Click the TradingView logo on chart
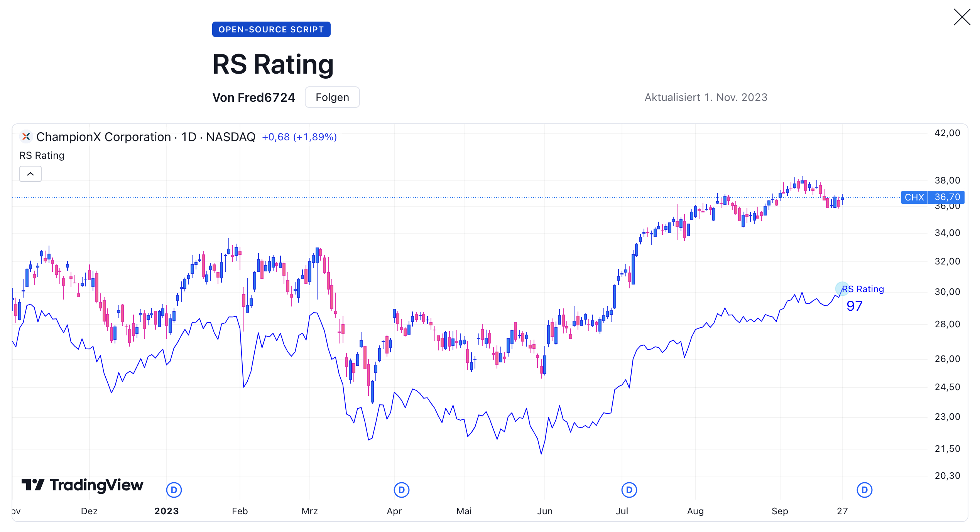980x532 pixels. pyautogui.click(x=83, y=485)
